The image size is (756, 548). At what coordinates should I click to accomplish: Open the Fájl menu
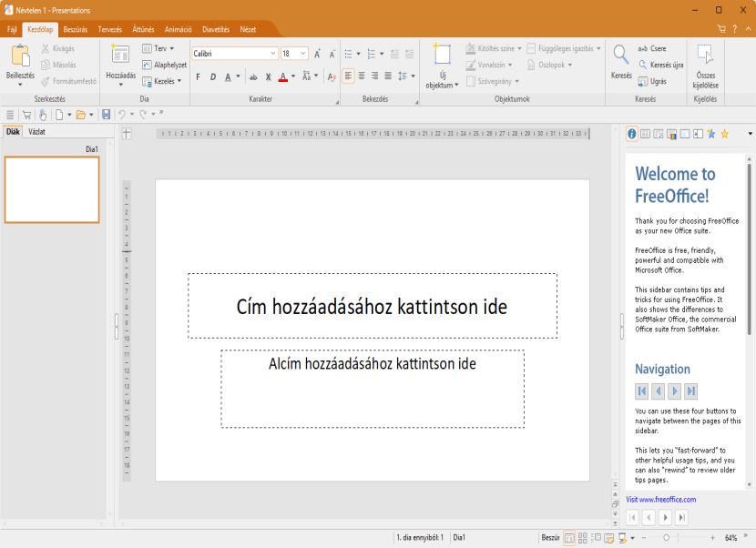pyautogui.click(x=12, y=29)
